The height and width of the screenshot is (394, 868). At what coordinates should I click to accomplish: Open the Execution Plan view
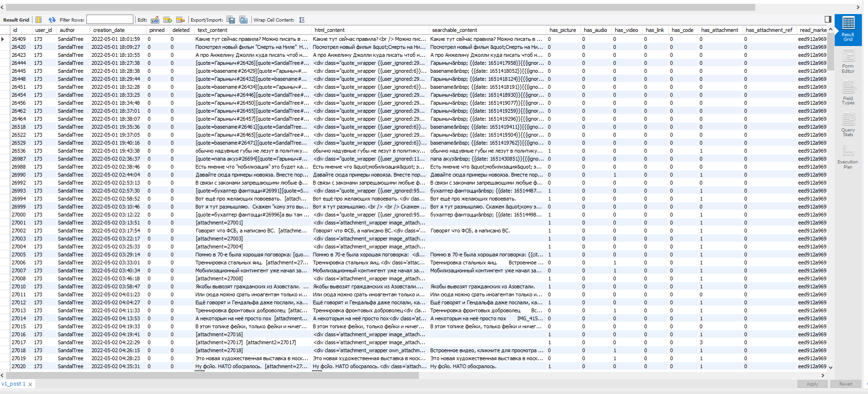pyautogui.click(x=848, y=157)
